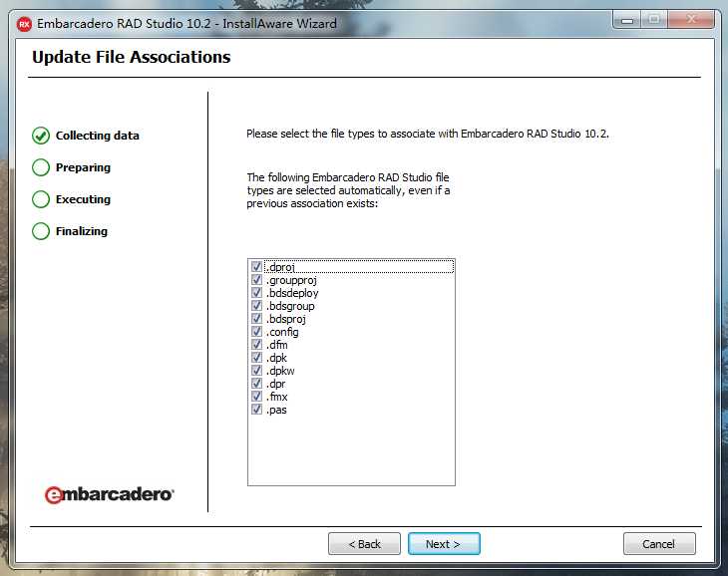Screen dimensions: 728x576
Task: Toggle the .groupproj checkbox
Action: 256,280
